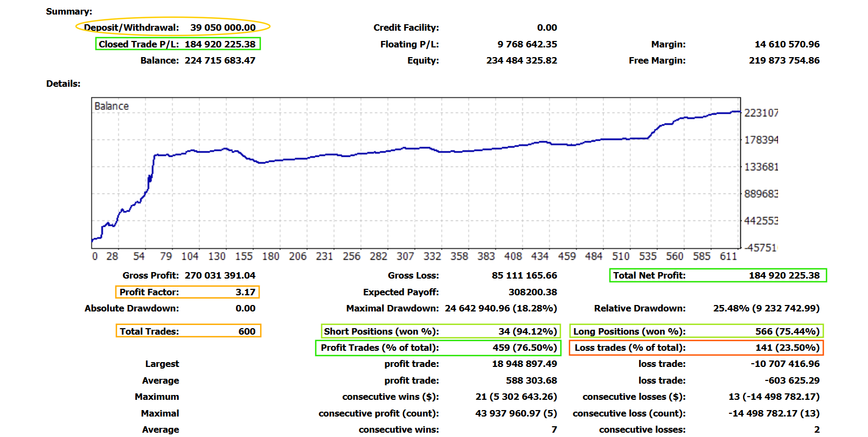Click the Short Positions (won %) highlighted row
The image size is (868, 437).
click(440, 331)
